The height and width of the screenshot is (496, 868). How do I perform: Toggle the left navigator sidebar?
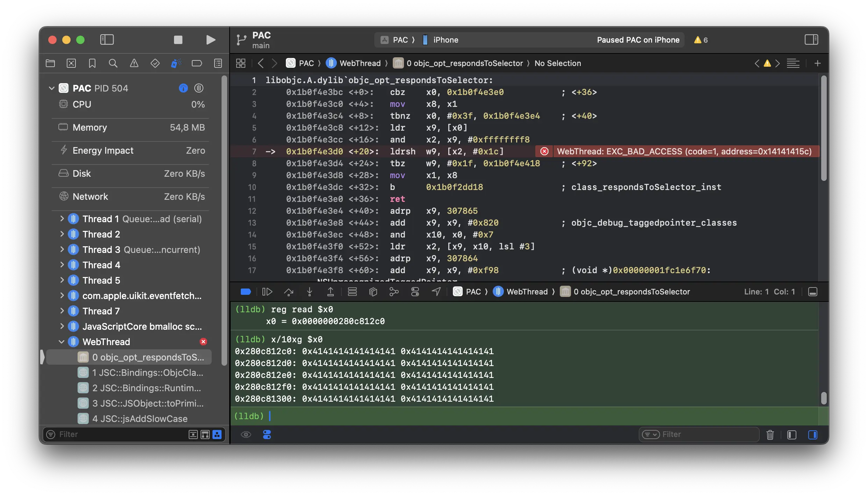107,40
